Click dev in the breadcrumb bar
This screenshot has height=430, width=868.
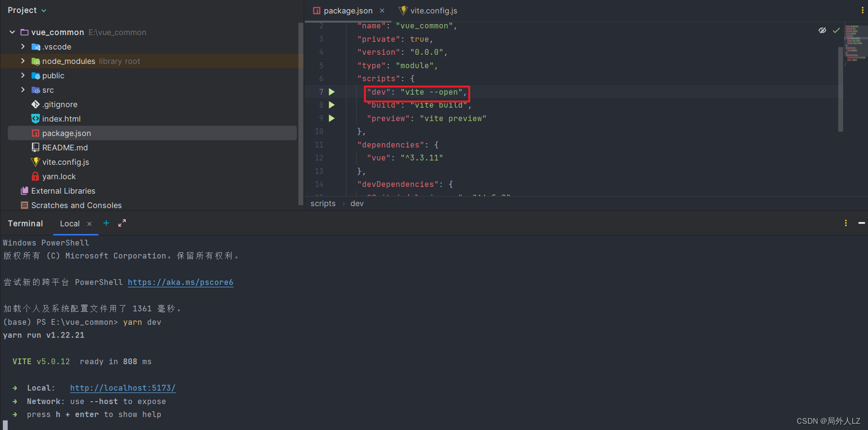[357, 203]
